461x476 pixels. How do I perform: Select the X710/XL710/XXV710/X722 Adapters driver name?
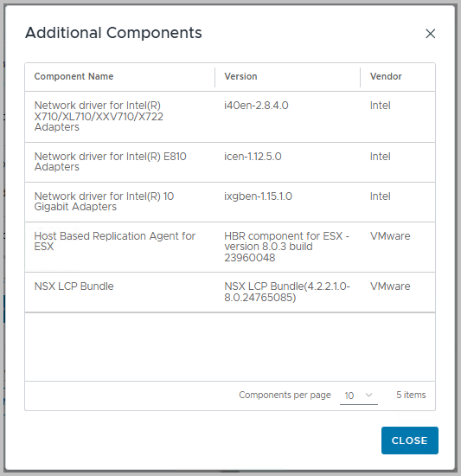[99, 116]
